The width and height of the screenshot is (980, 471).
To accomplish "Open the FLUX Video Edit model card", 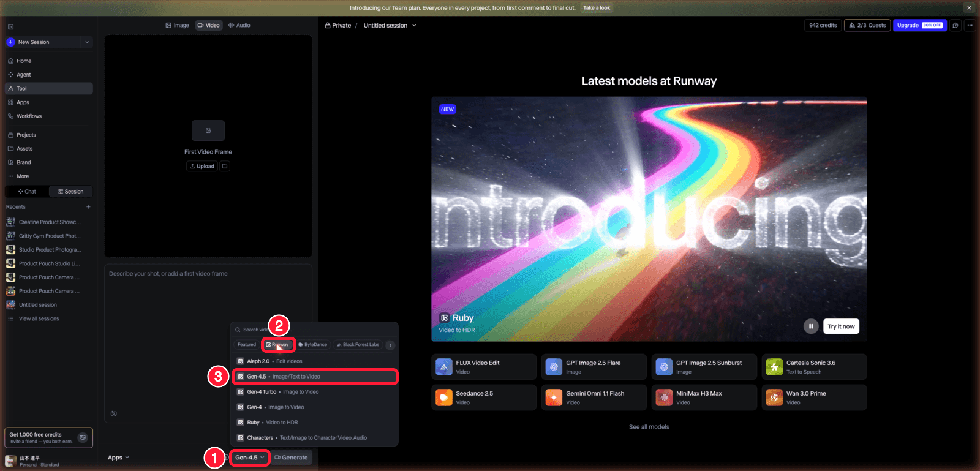I will coord(484,367).
